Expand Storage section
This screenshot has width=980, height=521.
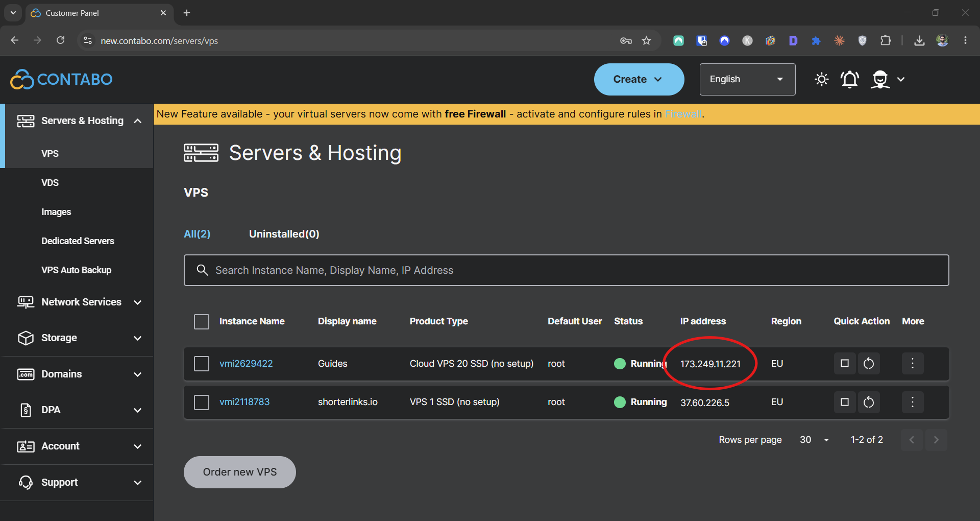(x=137, y=338)
